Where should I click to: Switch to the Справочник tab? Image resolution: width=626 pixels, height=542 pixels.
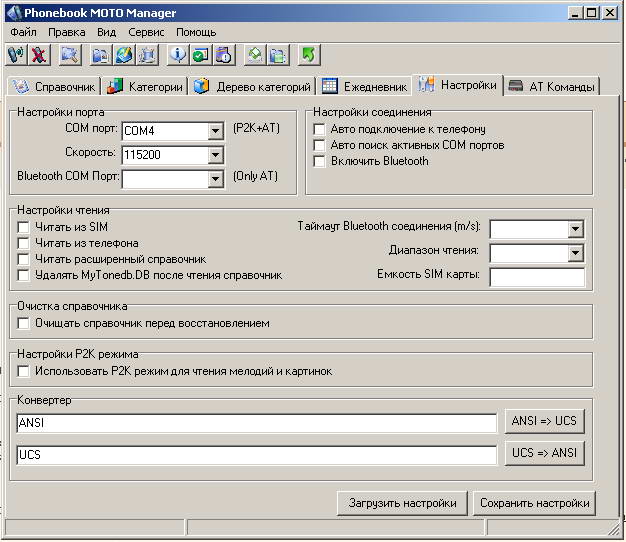(x=54, y=86)
